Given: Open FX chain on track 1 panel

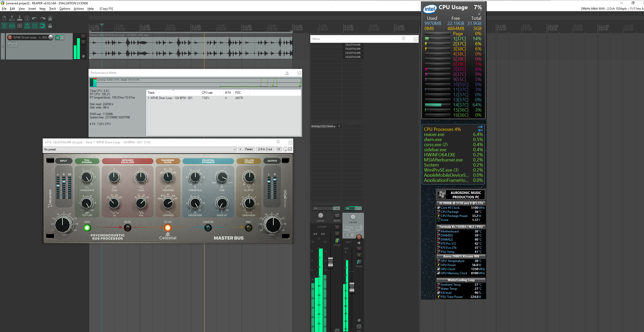Looking at the screenshot, I should (57, 38).
